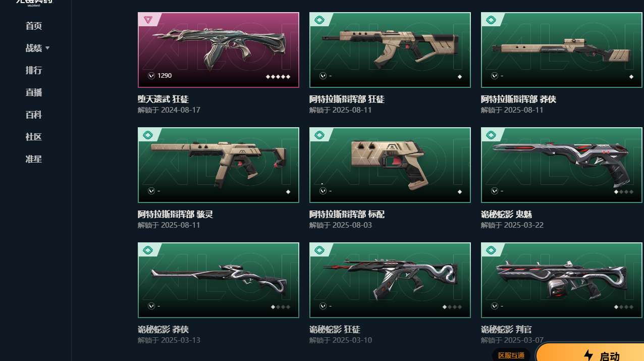Click the green tier badge on 诡秘蛇影 判官 card
Image resolution: width=644 pixels, height=361 pixels.
[x=491, y=250]
